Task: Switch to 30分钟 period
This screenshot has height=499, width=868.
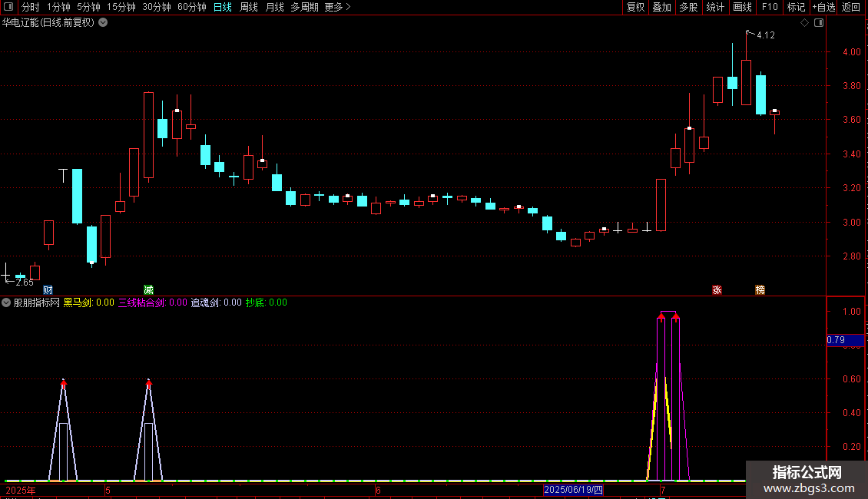Action: pyautogui.click(x=157, y=7)
